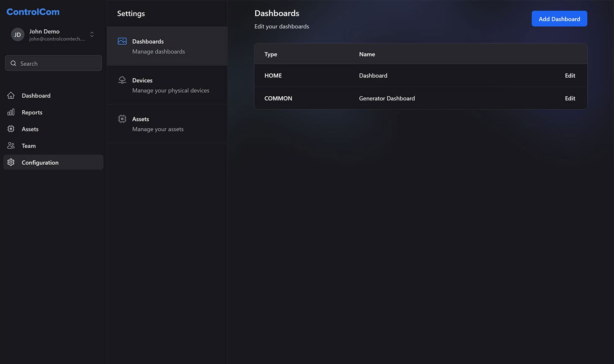
Task: Click the Assets chip icon in Settings
Action: click(x=122, y=119)
